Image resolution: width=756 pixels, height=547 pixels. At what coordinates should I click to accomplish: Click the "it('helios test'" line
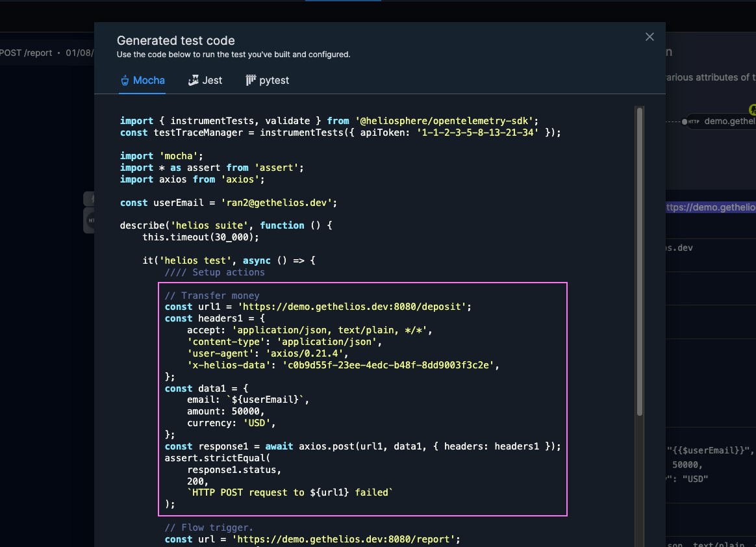(229, 261)
